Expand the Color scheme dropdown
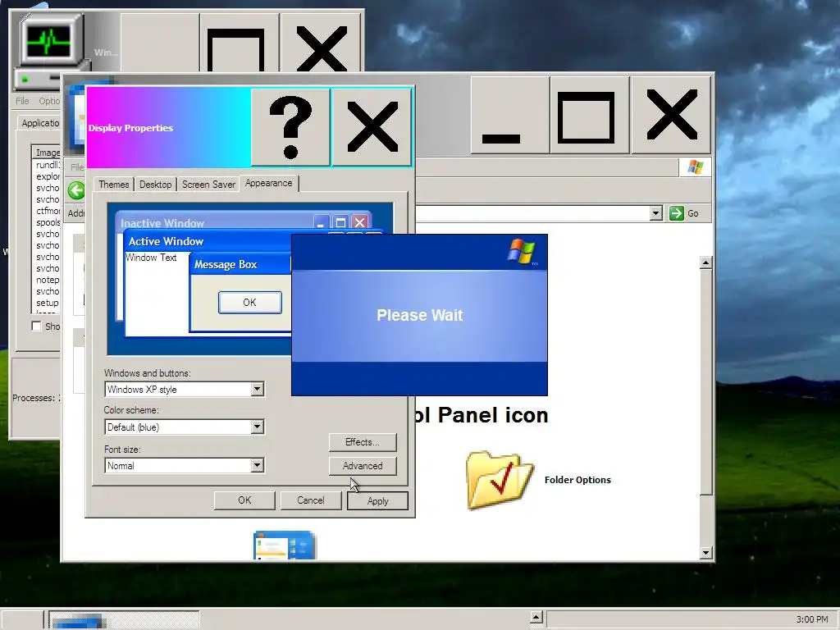Screen dimensions: 840x630 257,427
